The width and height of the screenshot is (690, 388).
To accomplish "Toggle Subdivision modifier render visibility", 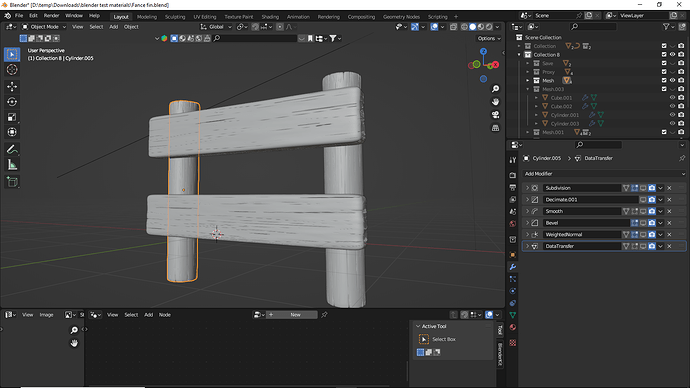I will click(x=652, y=188).
